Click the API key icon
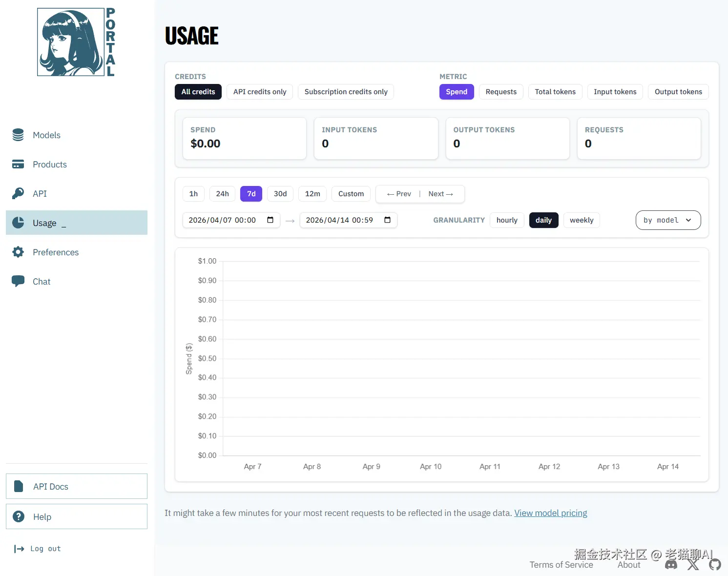This screenshot has width=728, height=576. pos(18,194)
